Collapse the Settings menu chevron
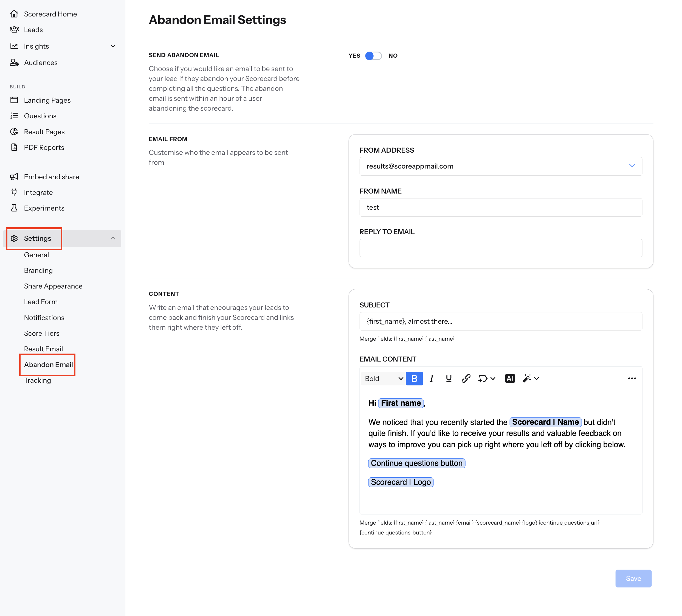 click(113, 238)
